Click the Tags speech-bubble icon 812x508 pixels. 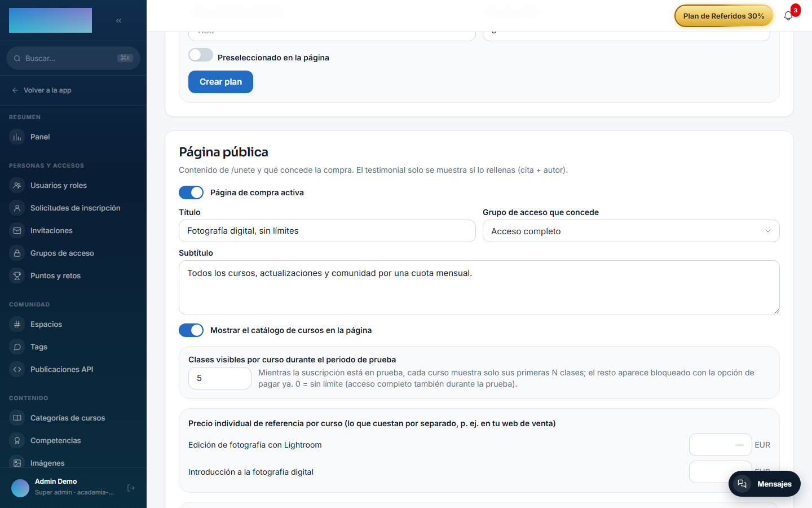point(17,347)
